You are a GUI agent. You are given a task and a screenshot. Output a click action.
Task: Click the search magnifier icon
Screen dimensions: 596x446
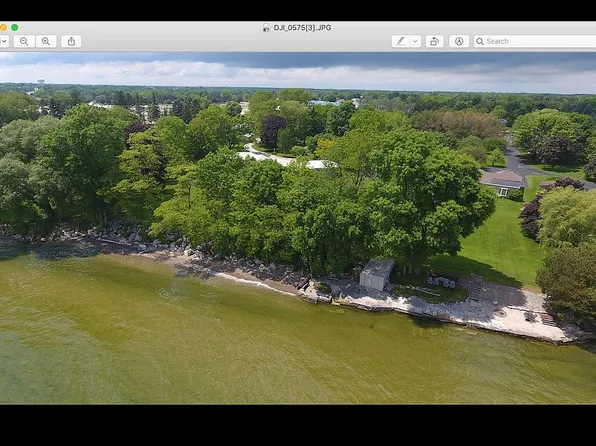click(480, 41)
